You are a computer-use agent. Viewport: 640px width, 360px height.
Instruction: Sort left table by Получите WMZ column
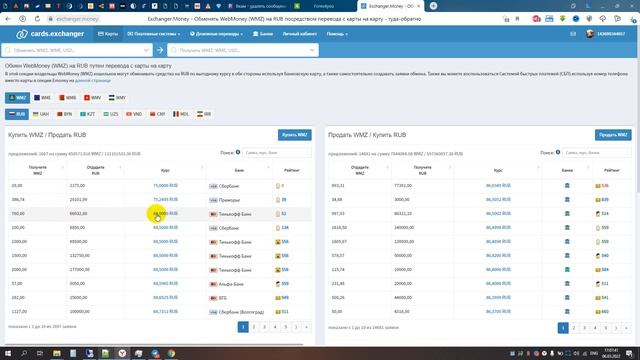tap(38, 170)
